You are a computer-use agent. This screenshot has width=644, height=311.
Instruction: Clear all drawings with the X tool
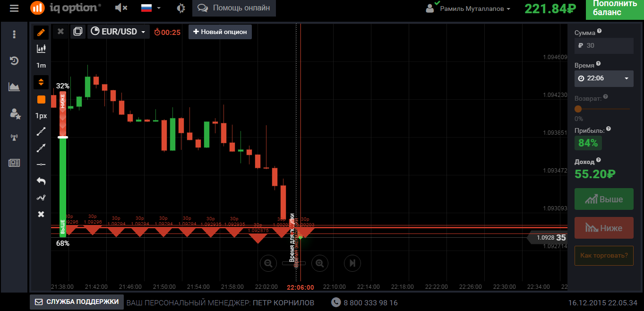click(41, 214)
